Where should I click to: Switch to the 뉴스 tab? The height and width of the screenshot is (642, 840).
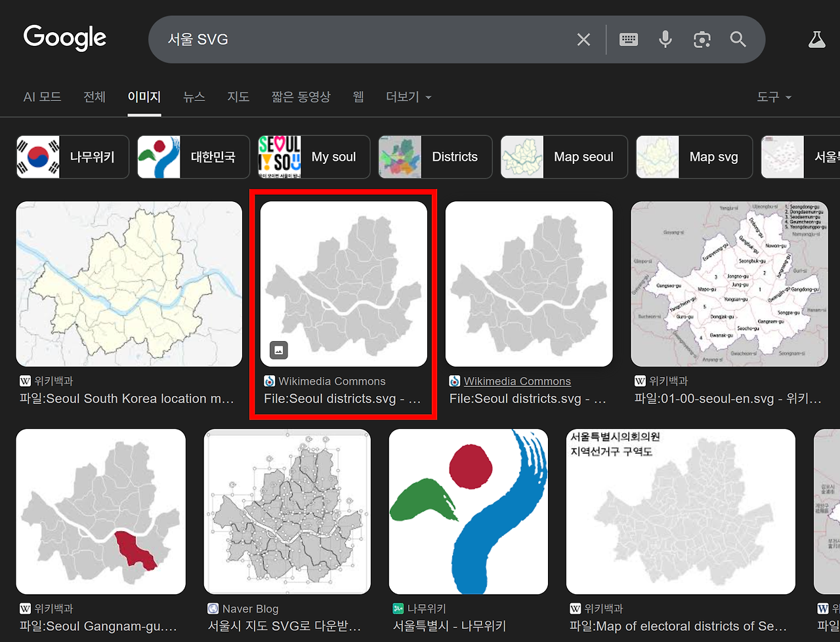(194, 97)
